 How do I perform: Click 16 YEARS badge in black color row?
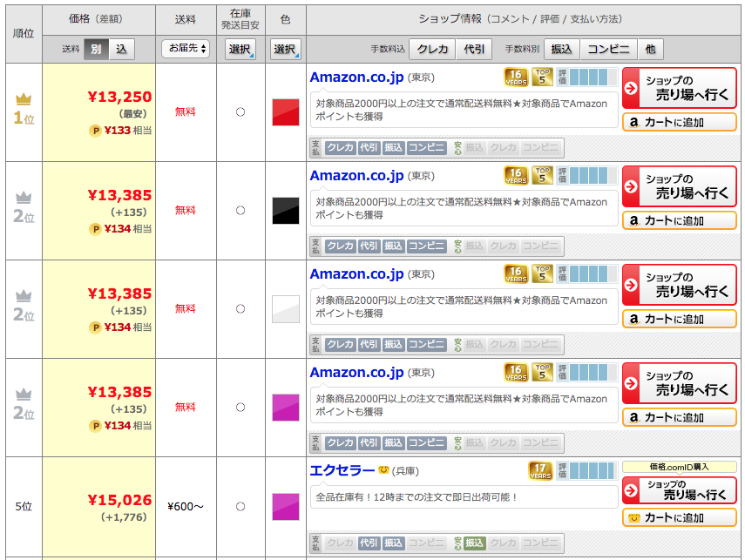(x=516, y=175)
